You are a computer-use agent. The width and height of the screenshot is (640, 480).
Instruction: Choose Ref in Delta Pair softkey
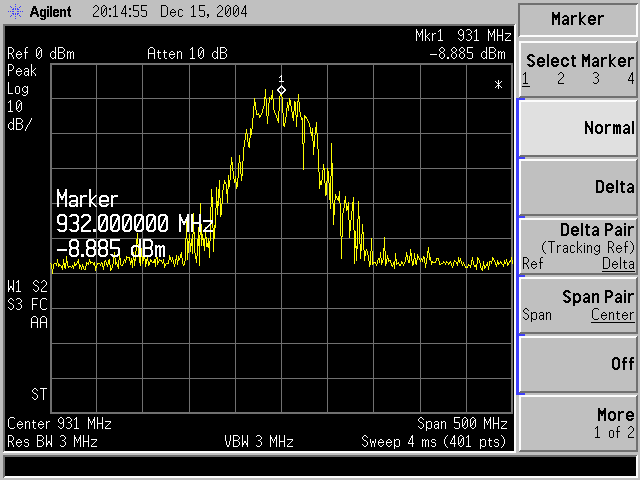[533, 264]
